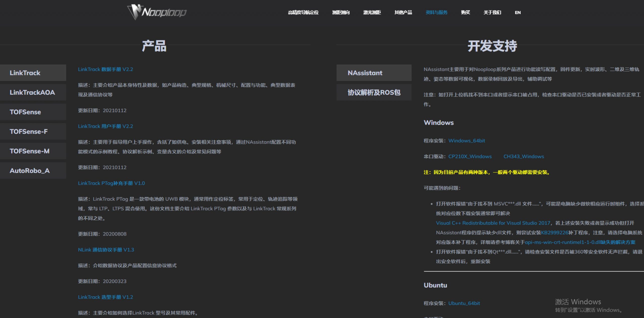Viewport: 644px width, 318px height.
Task: Select the LinkTrack product tab
Action: 33,73
